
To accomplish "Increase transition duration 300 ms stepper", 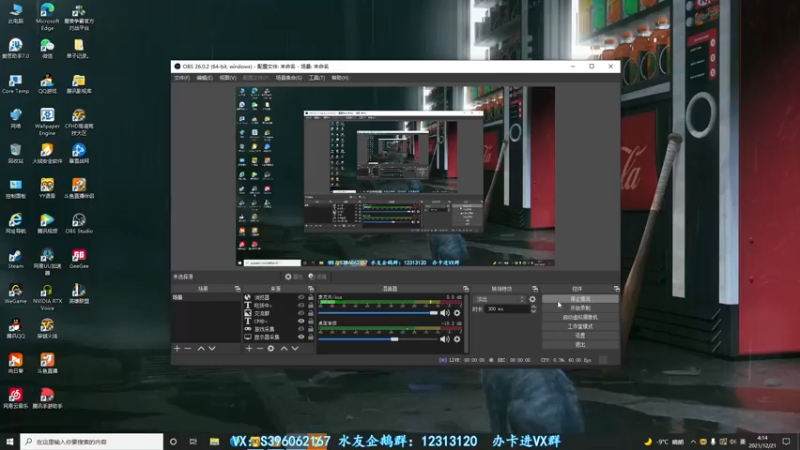I will click(533, 307).
